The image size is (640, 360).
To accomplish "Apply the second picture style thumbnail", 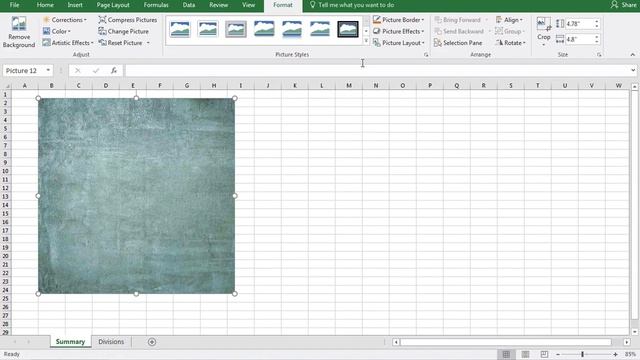I will (208, 29).
